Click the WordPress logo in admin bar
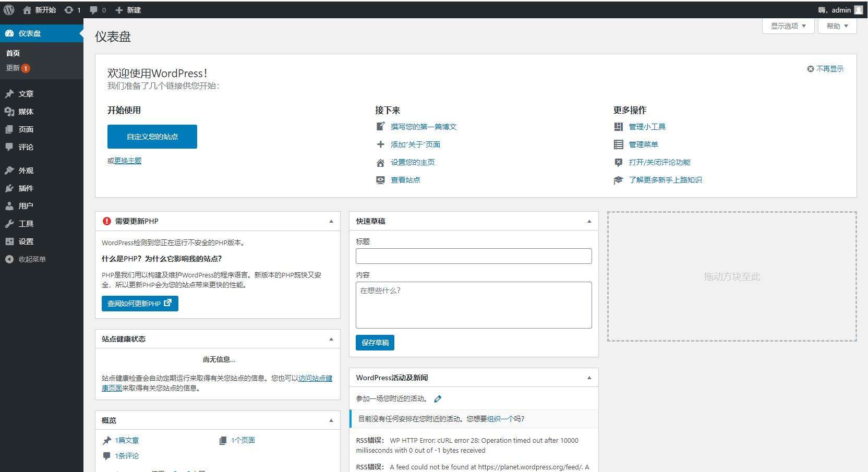This screenshot has width=868, height=472. point(9,10)
